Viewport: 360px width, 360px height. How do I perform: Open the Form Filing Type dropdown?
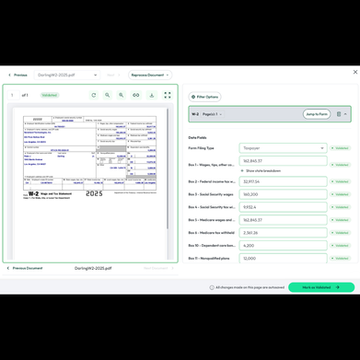[x=283, y=148]
